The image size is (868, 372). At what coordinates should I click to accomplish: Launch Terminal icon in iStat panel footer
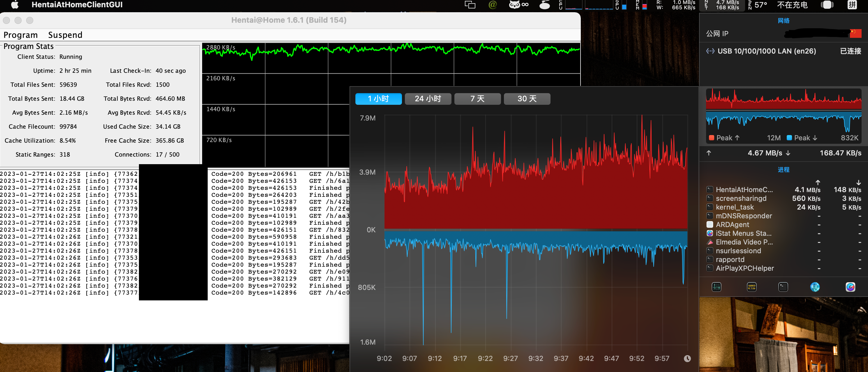coord(783,287)
